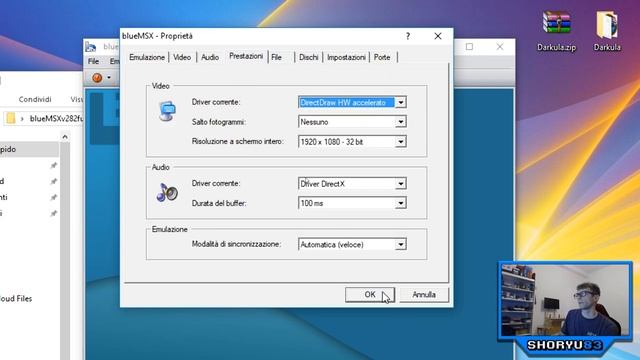Click the Annulla button
Image resolution: width=640 pixels, height=360 pixels.
pos(424,294)
